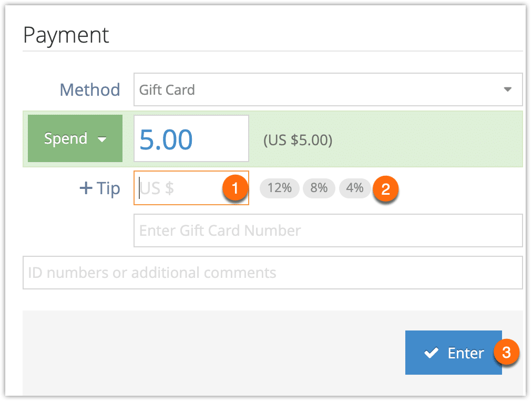Click the ID numbers or comments field

272,273
